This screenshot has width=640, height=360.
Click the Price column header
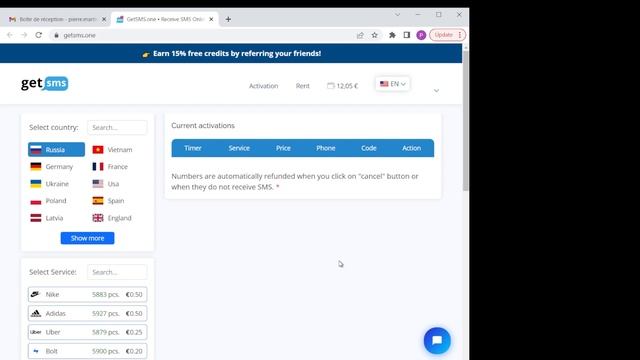point(283,148)
